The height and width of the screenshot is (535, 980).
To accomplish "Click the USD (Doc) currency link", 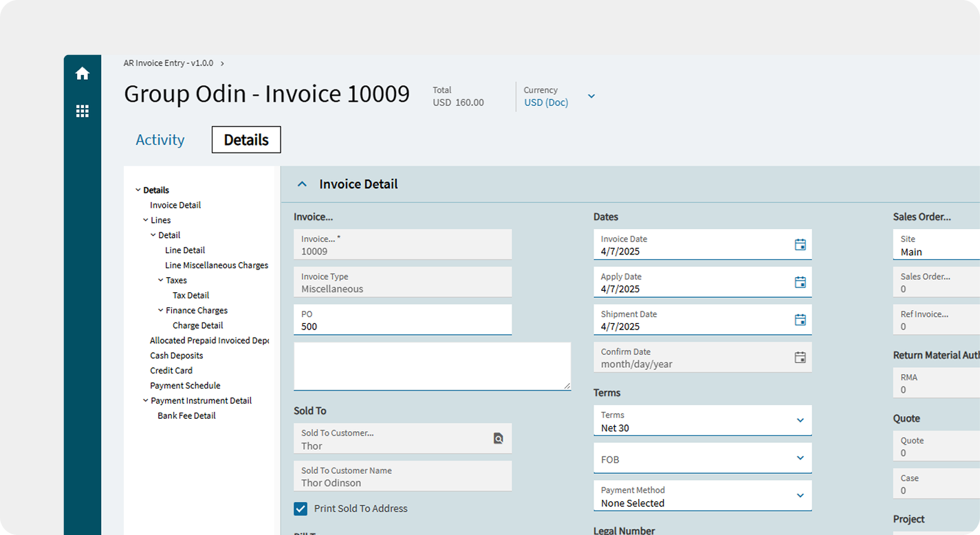I will coord(546,102).
